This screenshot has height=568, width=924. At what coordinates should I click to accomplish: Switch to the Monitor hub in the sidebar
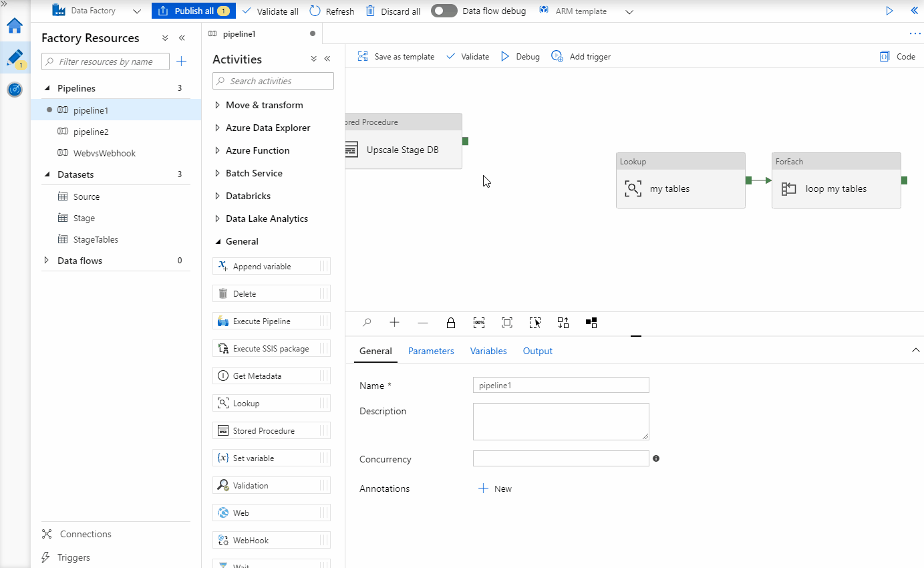(x=15, y=89)
